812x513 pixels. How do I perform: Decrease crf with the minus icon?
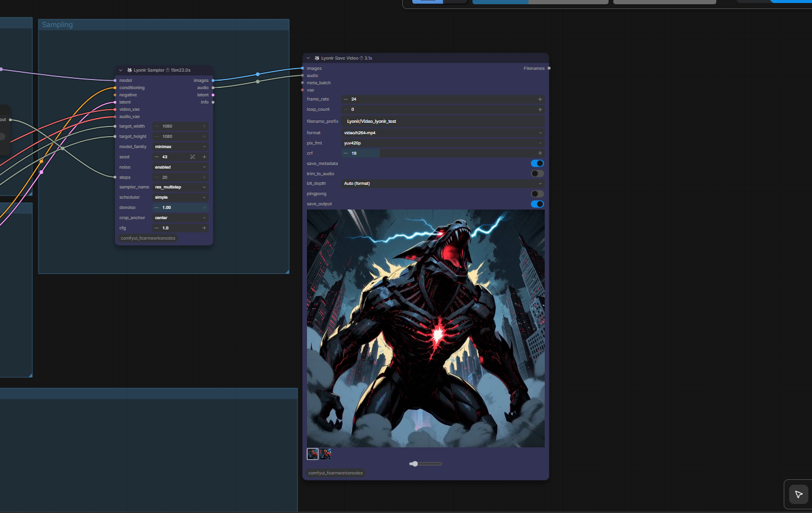(346, 154)
